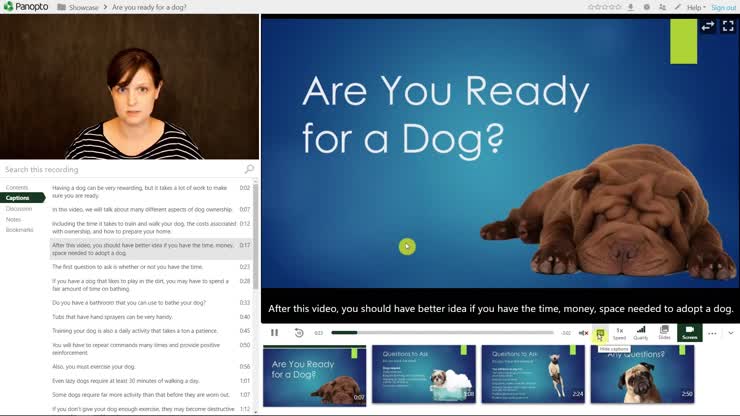The image size is (740, 416).
Task: Click caption 'Do you have a bathroom'
Action: coord(150,303)
